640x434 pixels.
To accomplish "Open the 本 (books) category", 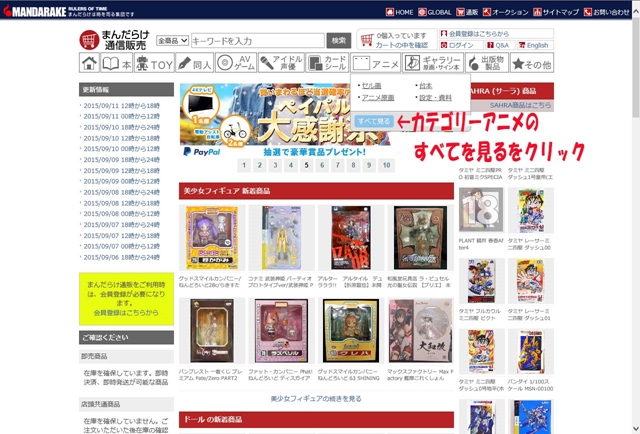I will pos(118,64).
